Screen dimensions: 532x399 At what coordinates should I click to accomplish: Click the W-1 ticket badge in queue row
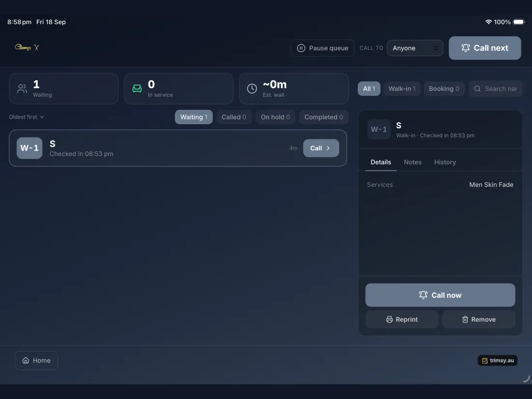(30, 148)
